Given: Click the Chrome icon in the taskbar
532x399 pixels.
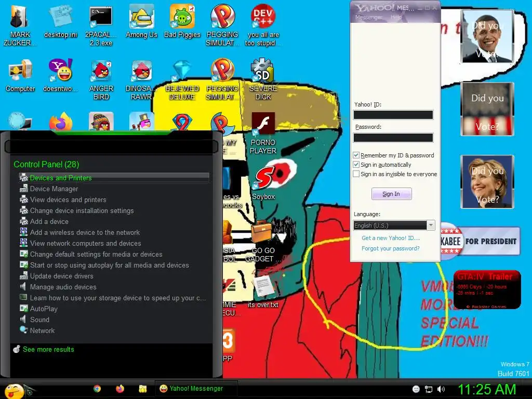Looking at the screenshot, I should tap(97, 389).
